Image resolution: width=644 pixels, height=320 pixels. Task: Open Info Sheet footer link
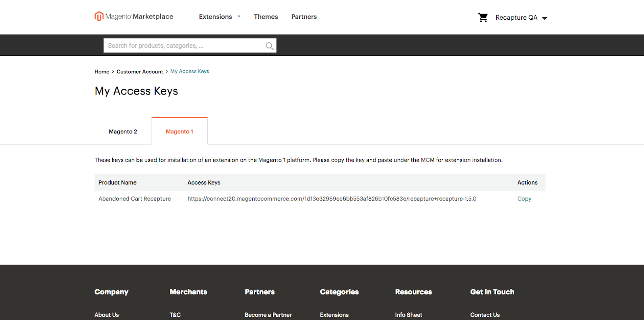(x=409, y=315)
